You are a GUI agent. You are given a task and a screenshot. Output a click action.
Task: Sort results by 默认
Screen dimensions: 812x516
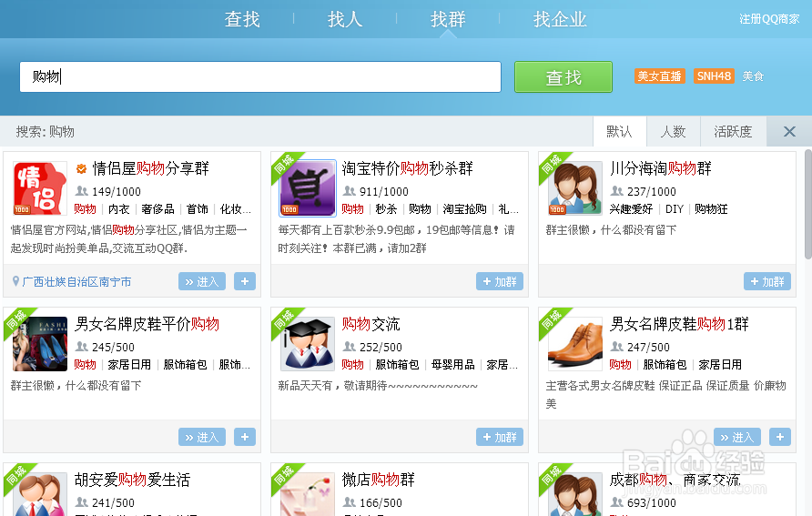(619, 131)
